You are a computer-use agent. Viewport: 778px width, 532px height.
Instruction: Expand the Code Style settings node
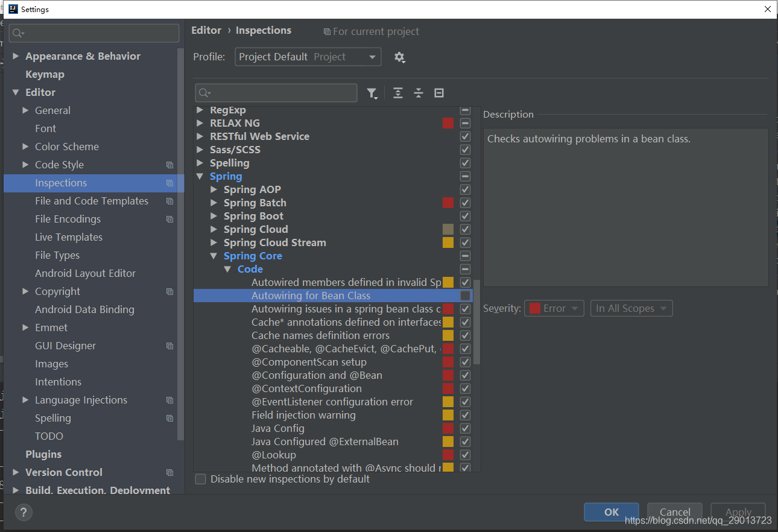click(25, 165)
